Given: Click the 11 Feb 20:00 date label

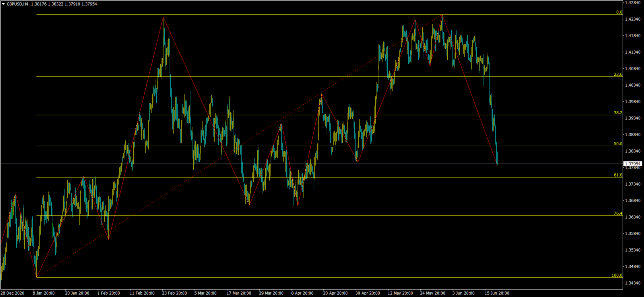Looking at the screenshot, I should click(x=142, y=293).
